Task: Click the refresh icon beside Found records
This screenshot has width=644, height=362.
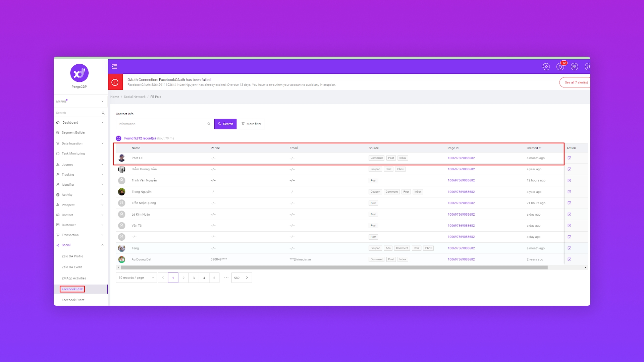Action: tap(118, 138)
